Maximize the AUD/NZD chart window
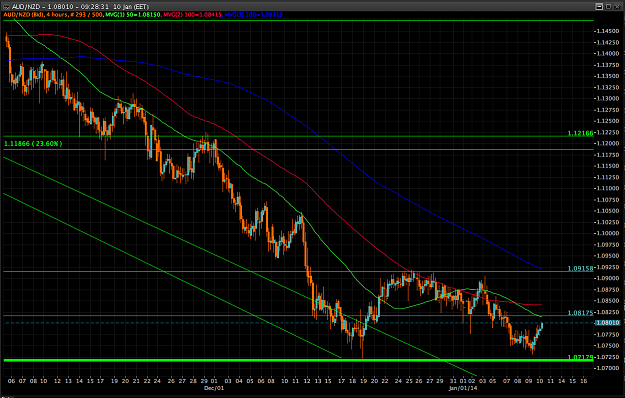This screenshot has width=625, height=398. click(608, 6)
